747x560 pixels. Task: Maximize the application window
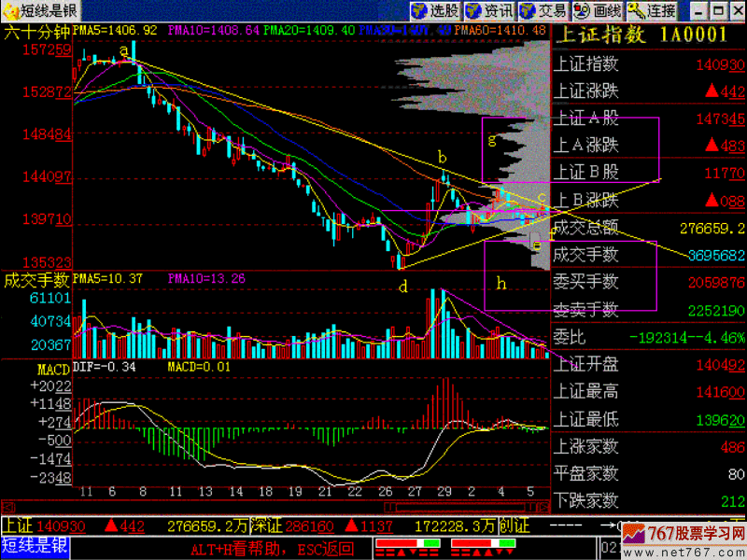click(x=716, y=11)
